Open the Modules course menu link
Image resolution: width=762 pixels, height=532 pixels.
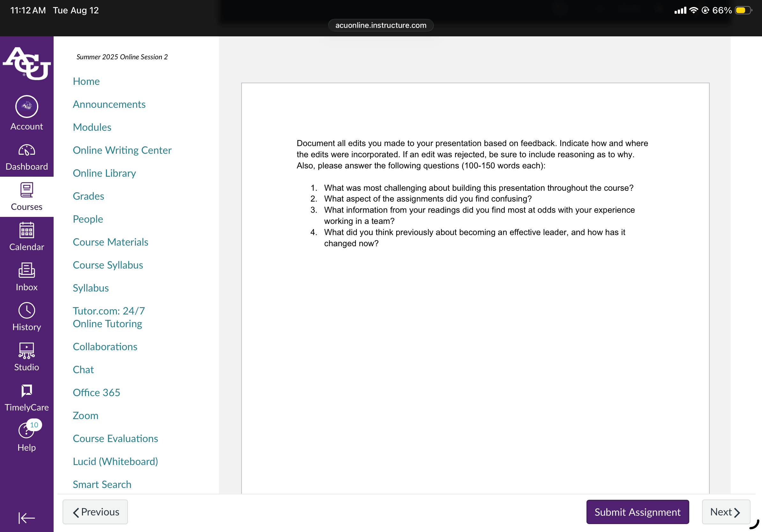pos(92,127)
